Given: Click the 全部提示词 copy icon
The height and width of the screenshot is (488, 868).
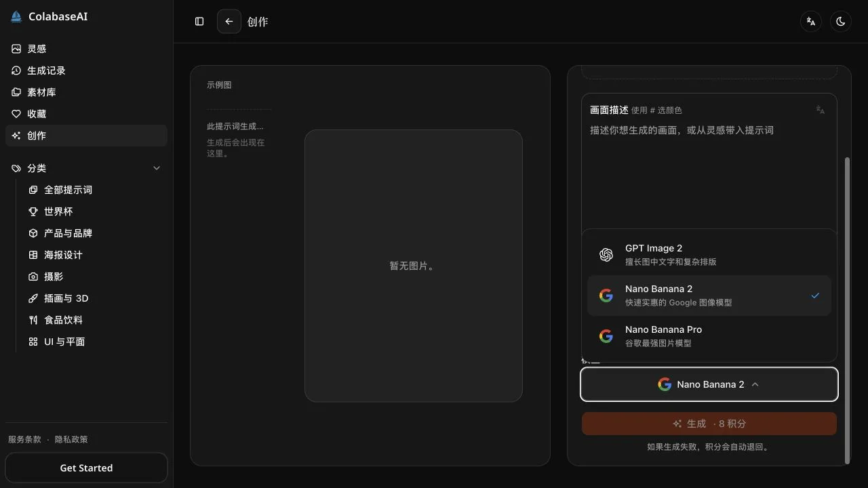Looking at the screenshot, I should pyautogui.click(x=33, y=190).
